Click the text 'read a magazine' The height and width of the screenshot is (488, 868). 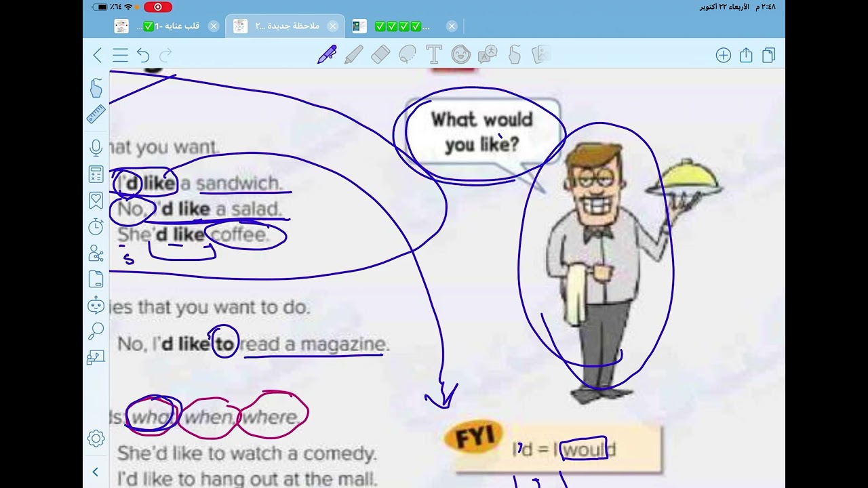(313, 344)
